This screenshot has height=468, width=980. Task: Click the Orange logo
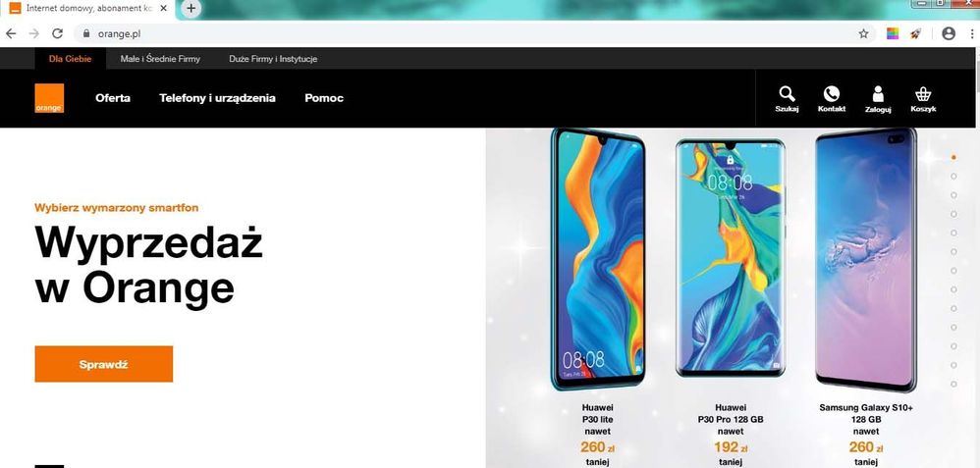49,98
